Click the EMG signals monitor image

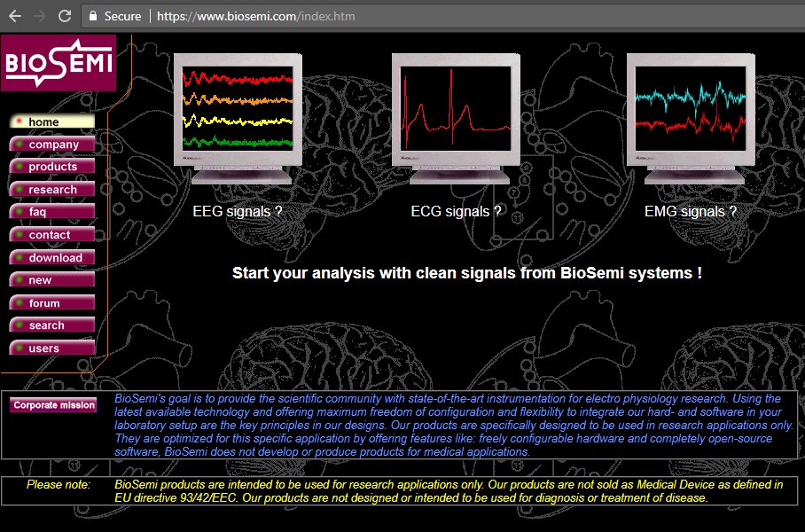coord(691,119)
